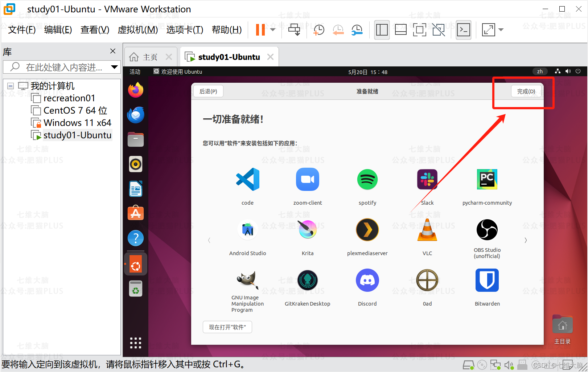
Task: Open dropdown beside the stretch display icon
Action: pyautogui.click(x=501, y=30)
